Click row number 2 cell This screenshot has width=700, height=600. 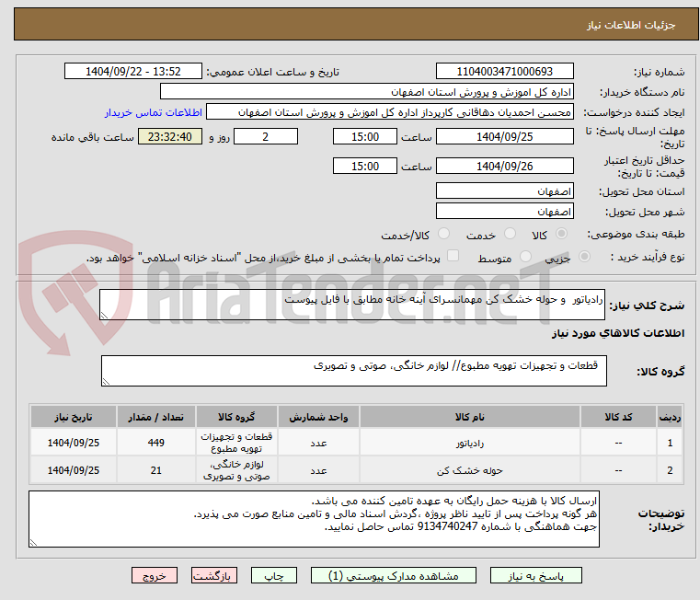[x=670, y=470]
